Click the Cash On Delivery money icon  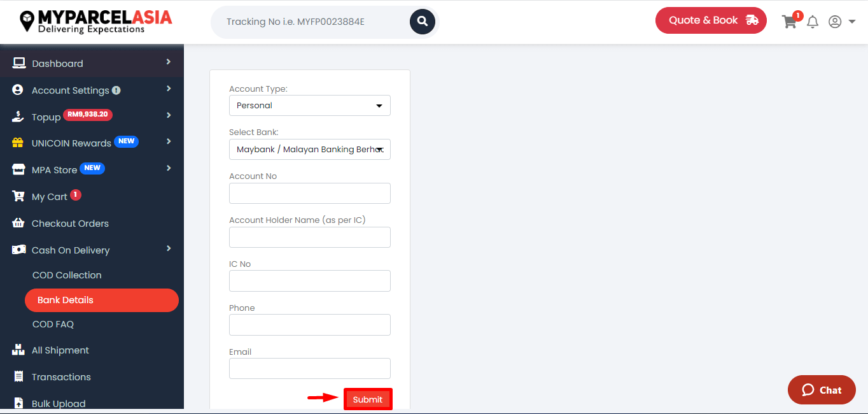tap(18, 250)
